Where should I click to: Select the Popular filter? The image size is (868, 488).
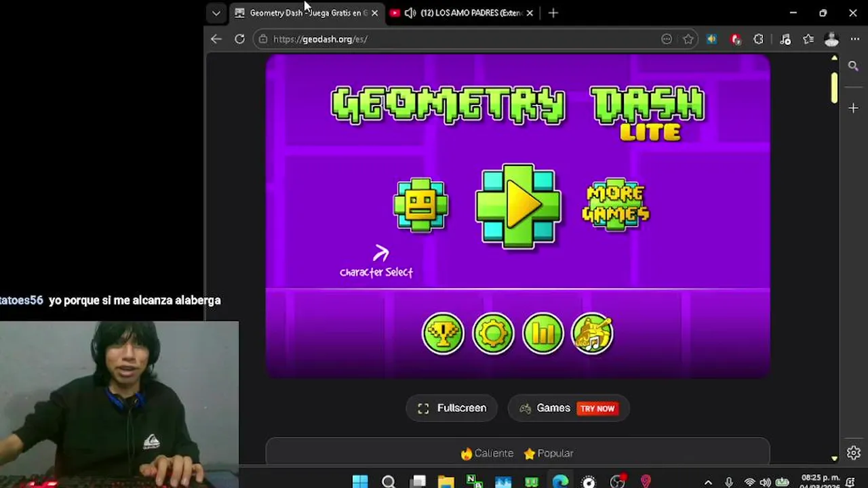pos(549,453)
